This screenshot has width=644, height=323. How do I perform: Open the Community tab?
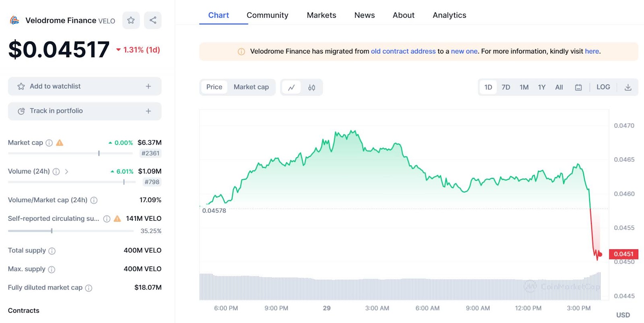[267, 15]
